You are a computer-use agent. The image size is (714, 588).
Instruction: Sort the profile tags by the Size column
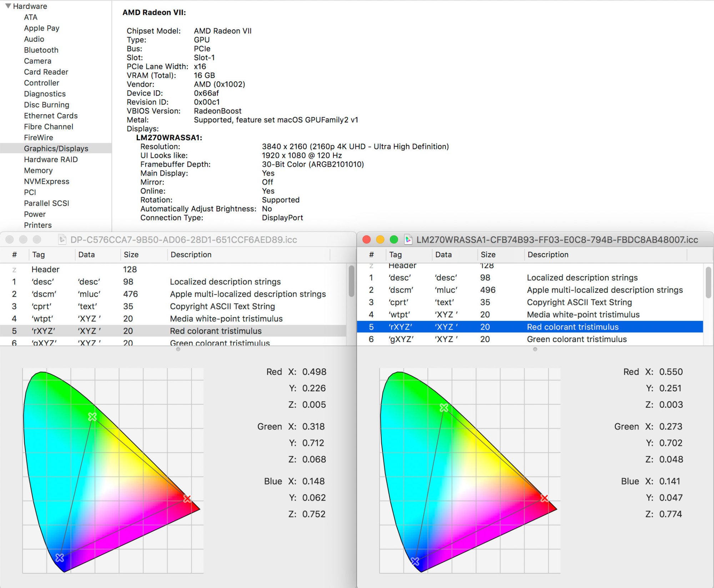pos(131,254)
